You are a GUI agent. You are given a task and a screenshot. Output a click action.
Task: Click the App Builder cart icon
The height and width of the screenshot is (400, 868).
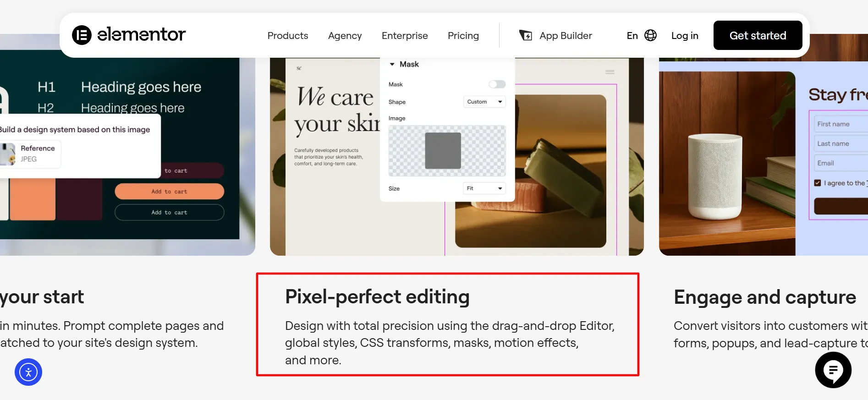coord(526,35)
